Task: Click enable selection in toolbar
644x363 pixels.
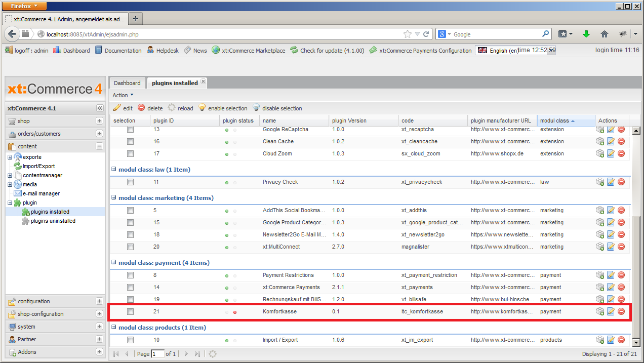Action: (223, 108)
